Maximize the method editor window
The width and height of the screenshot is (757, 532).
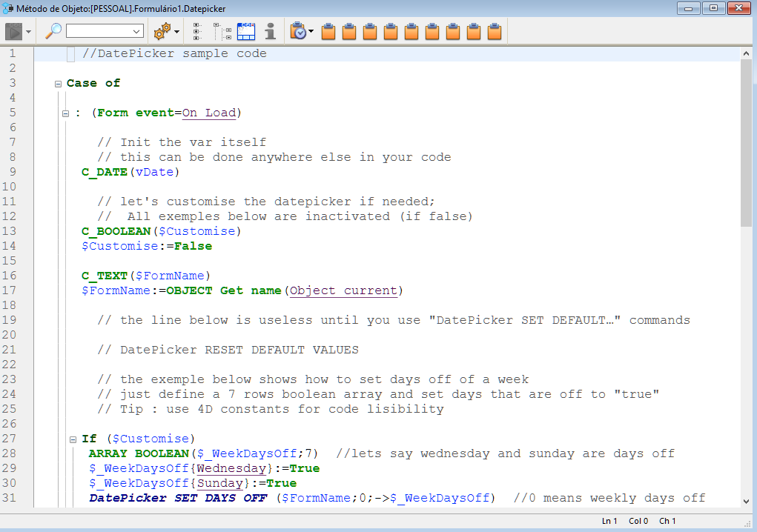point(713,8)
